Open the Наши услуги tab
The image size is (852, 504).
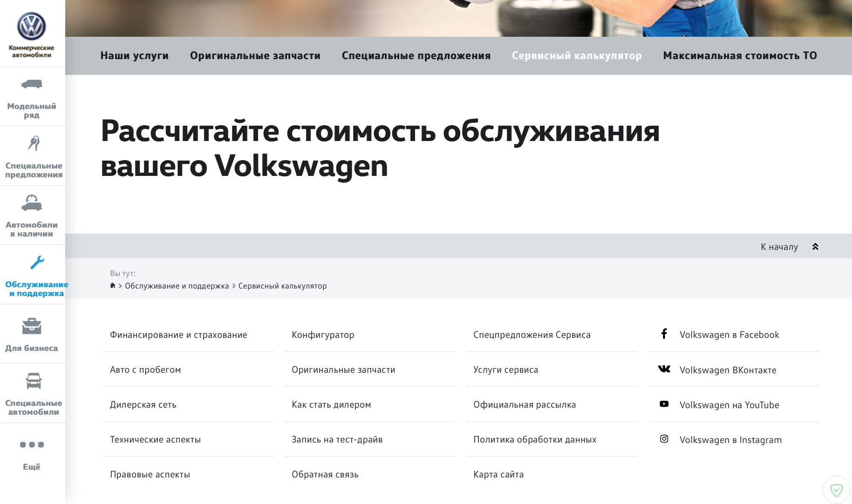point(135,55)
